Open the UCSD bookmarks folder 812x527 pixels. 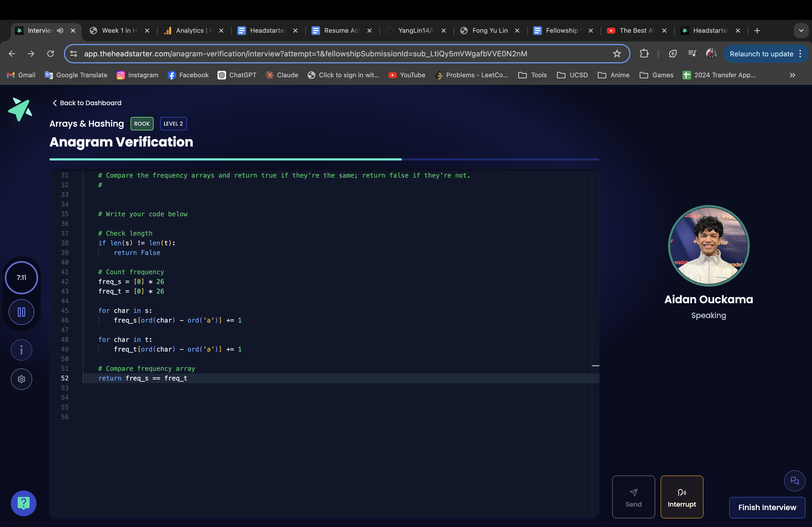point(572,75)
